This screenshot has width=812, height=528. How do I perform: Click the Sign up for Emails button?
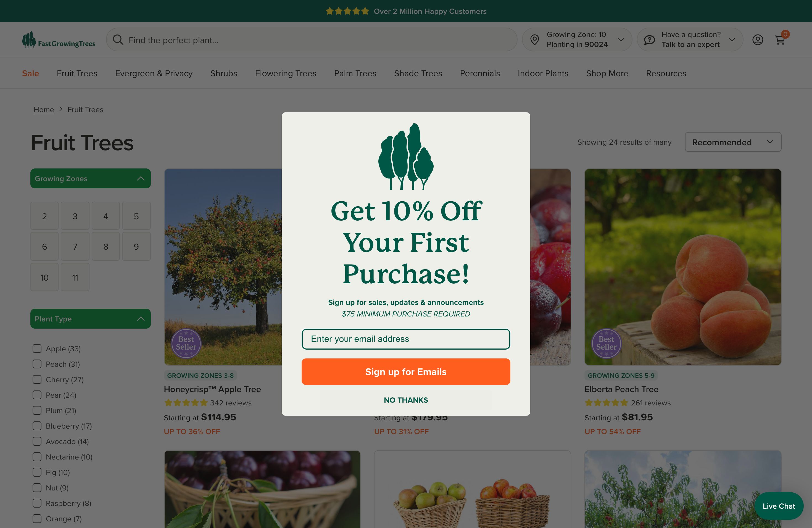pos(406,371)
